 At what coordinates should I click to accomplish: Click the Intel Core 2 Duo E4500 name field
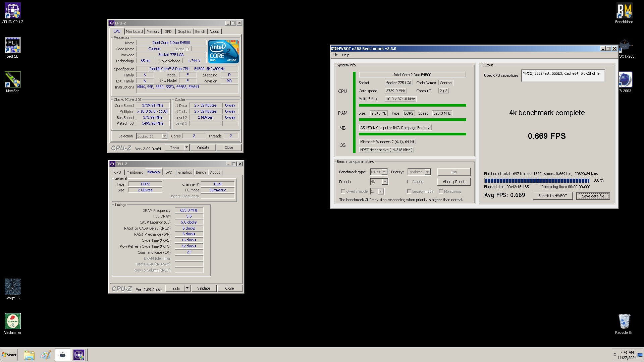pos(171,43)
